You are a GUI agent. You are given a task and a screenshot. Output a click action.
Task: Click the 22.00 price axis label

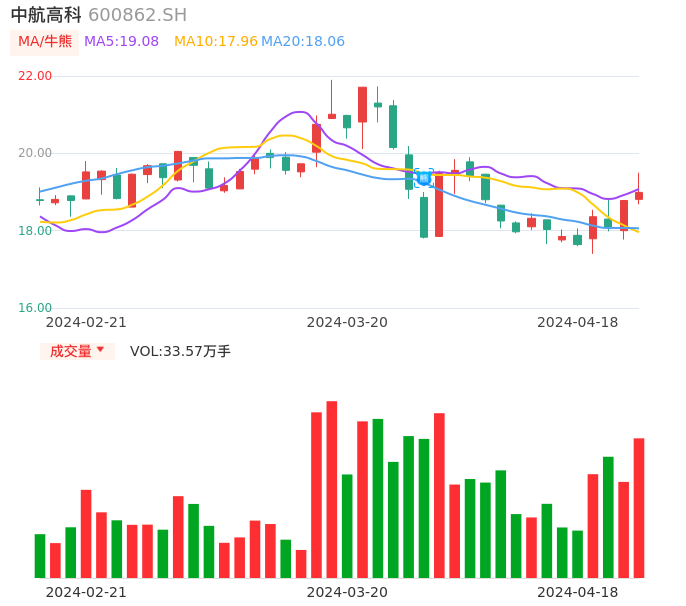click(35, 76)
